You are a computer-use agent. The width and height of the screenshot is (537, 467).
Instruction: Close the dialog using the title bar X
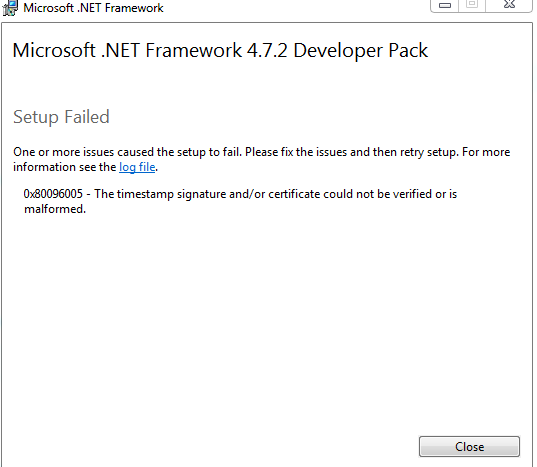[509, 4]
